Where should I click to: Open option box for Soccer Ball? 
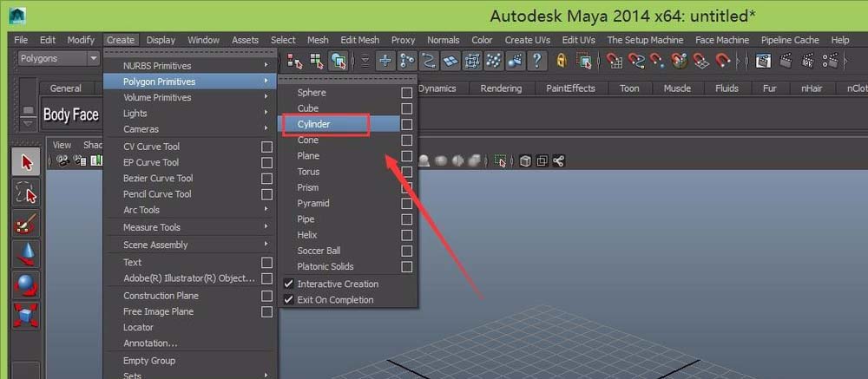pos(407,251)
